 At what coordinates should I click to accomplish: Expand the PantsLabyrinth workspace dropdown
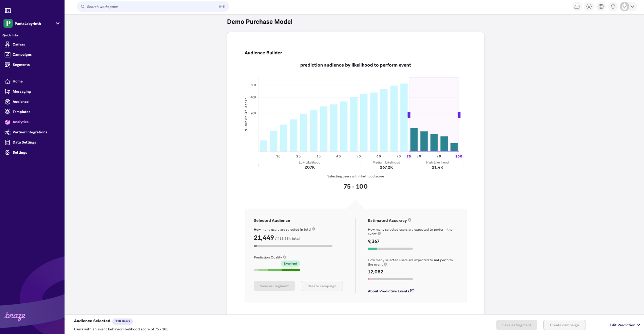coord(57,23)
